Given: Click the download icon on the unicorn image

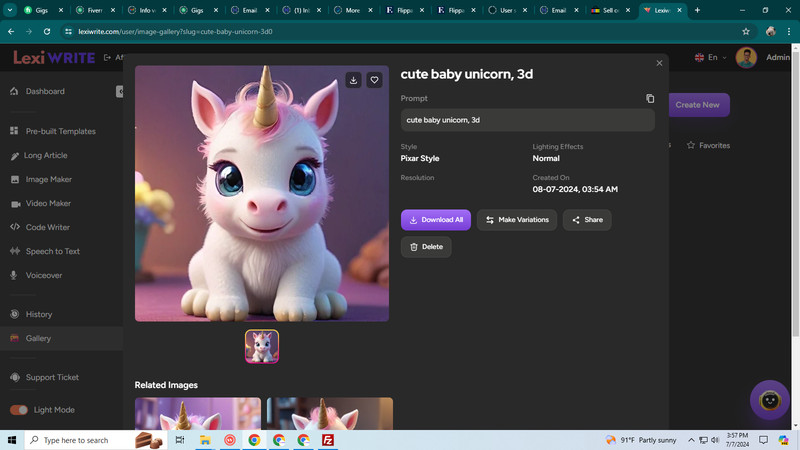Looking at the screenshot, I should click(x=353, y=80).
